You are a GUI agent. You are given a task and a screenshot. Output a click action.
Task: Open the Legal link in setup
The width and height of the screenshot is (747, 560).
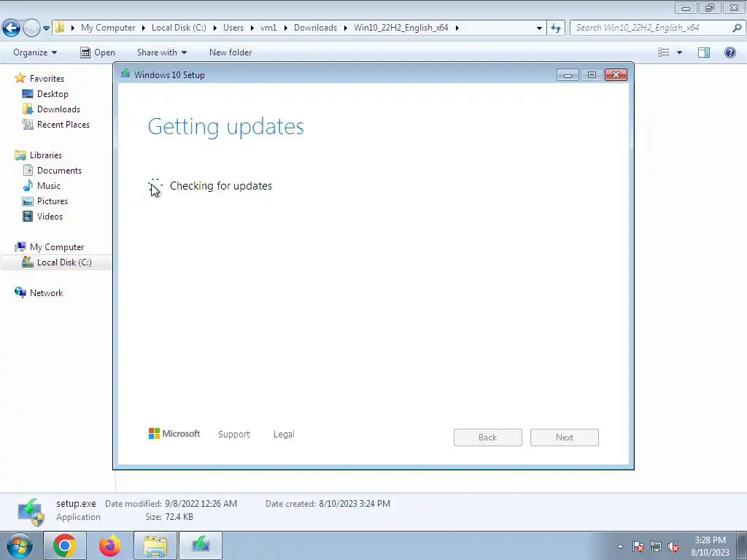coord(284,435)
